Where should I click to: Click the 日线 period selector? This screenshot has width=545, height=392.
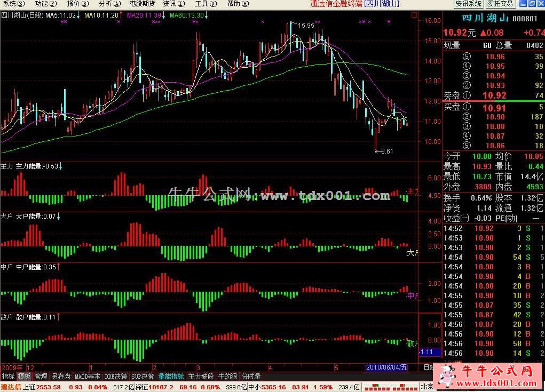click(x=428, y=367)
